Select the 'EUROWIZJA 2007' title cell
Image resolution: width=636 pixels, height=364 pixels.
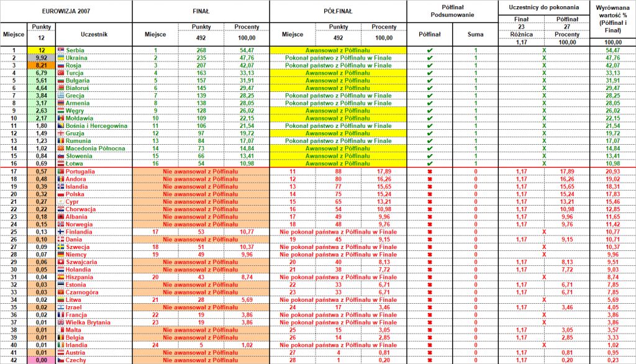pyautogui.click(x=66, y=11)
